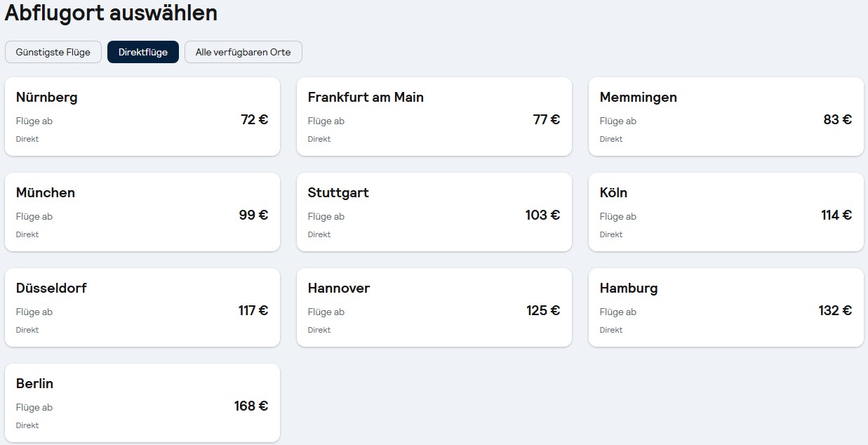This screenshot has height=445, width=868.
Task: Click the 132 € Hamburg price
Action: click(x=835, y=310)
